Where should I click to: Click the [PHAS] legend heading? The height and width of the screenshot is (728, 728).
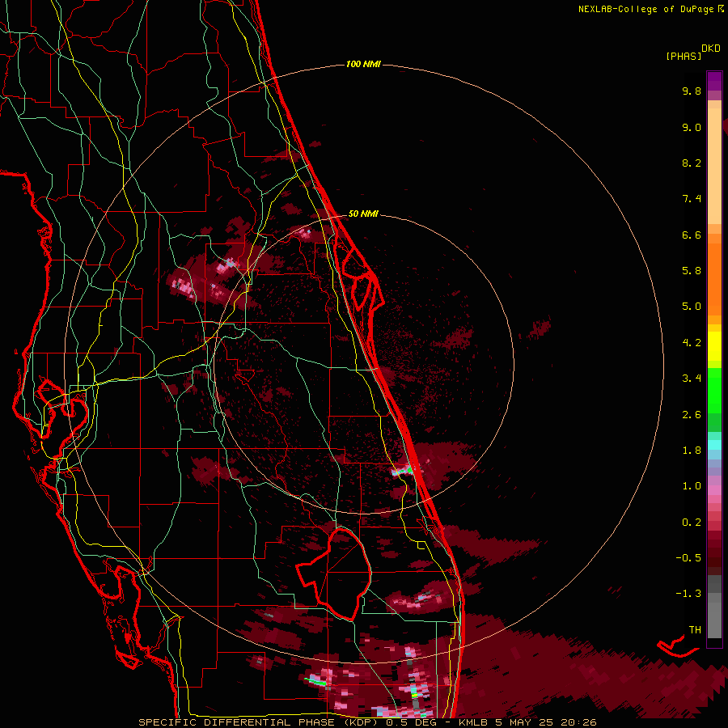click(x=684, y=57)
